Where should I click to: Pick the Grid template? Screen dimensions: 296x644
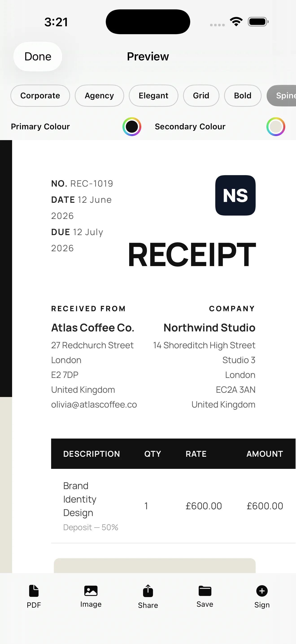pos(201,95)
